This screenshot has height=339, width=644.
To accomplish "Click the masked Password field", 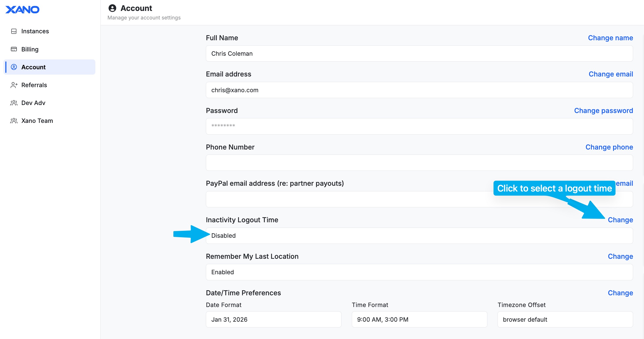I will [x=419, y=126].
